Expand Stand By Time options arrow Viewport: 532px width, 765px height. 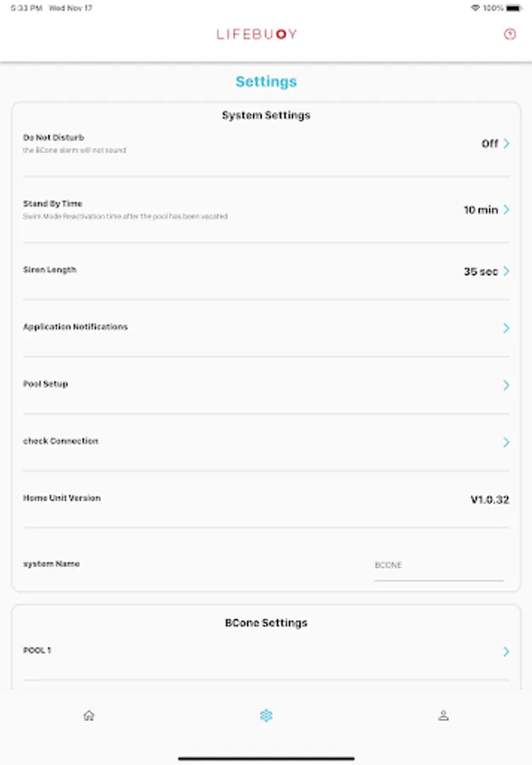pos(507,210)
